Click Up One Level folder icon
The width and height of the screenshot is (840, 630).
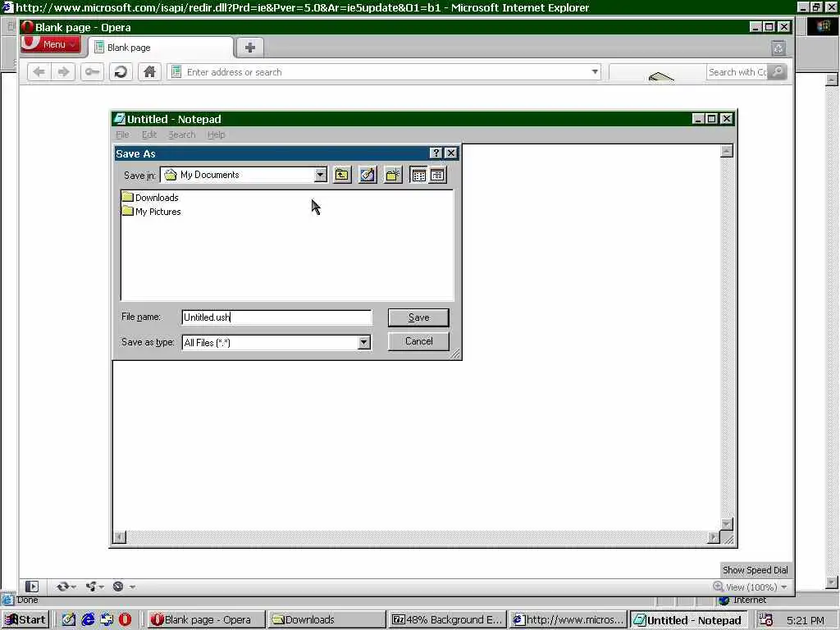pyautogui.click(x=342, y=175)
